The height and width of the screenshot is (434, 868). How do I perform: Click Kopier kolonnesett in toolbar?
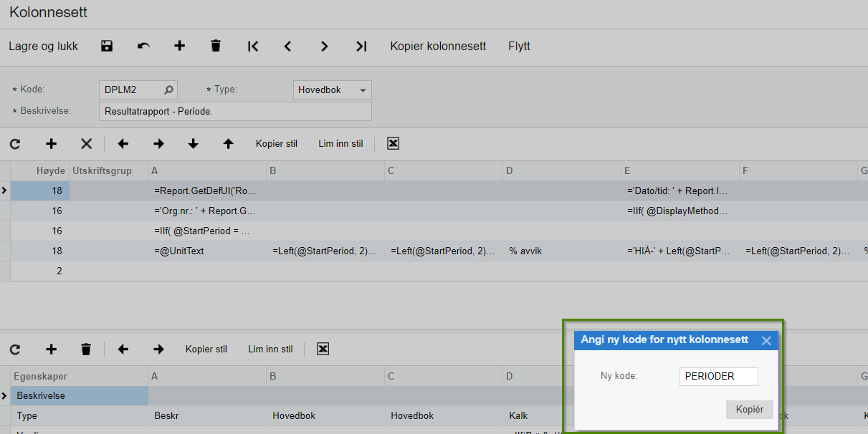point(438,46)
